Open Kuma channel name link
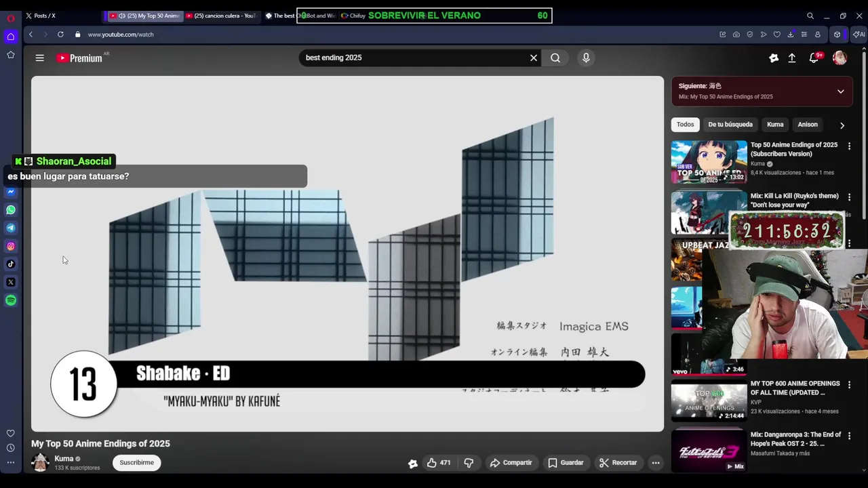 point(64,459)
